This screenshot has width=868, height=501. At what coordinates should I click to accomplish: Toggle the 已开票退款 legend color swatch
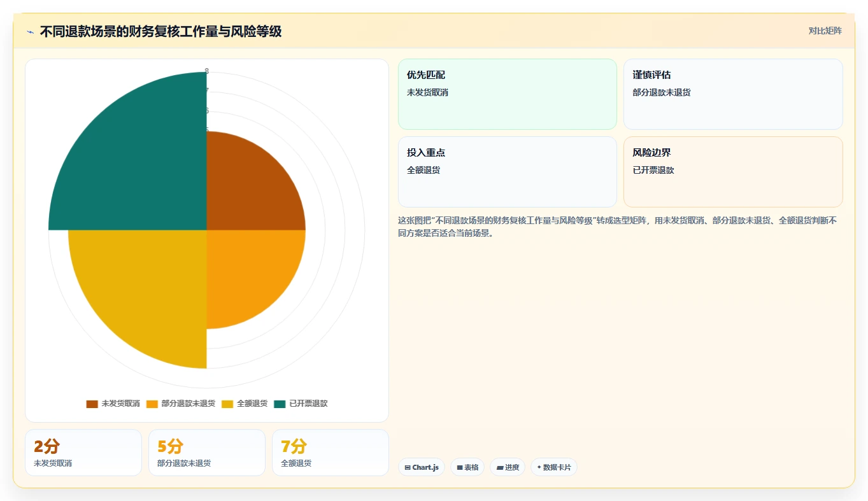pyautogui.click(x=280, y=404)
